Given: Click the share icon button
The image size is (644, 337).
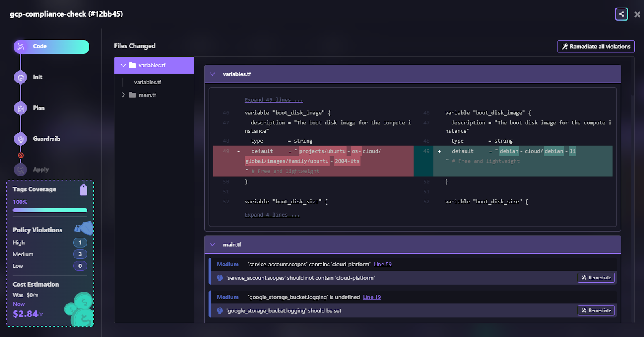Looking at the screenshot, I should point(621,14).
